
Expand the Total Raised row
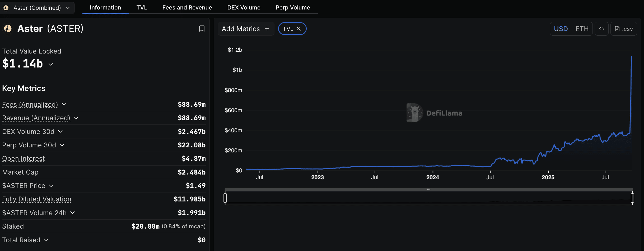[46, 240]
